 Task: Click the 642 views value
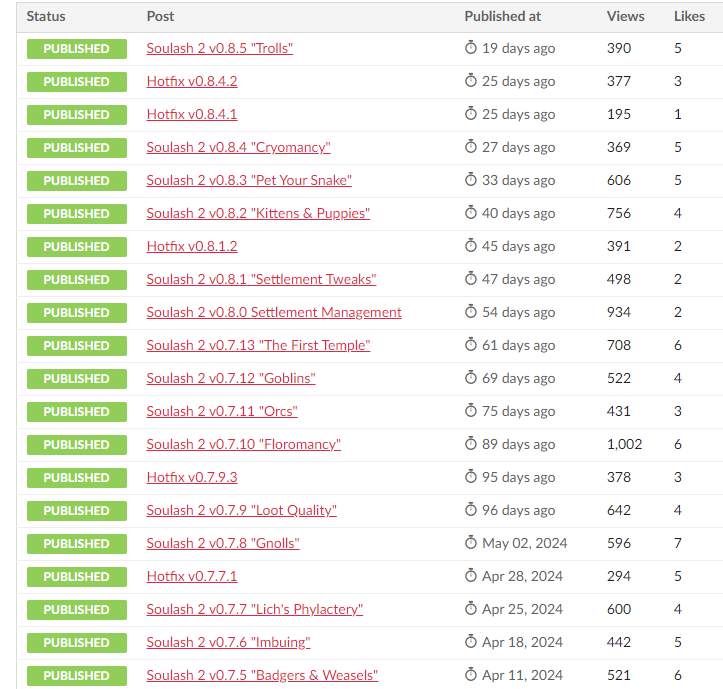coord(619,511)
